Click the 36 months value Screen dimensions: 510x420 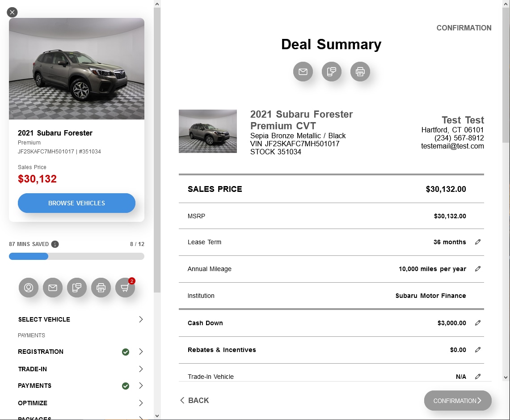pyautogui.click(x=450, y=242)
